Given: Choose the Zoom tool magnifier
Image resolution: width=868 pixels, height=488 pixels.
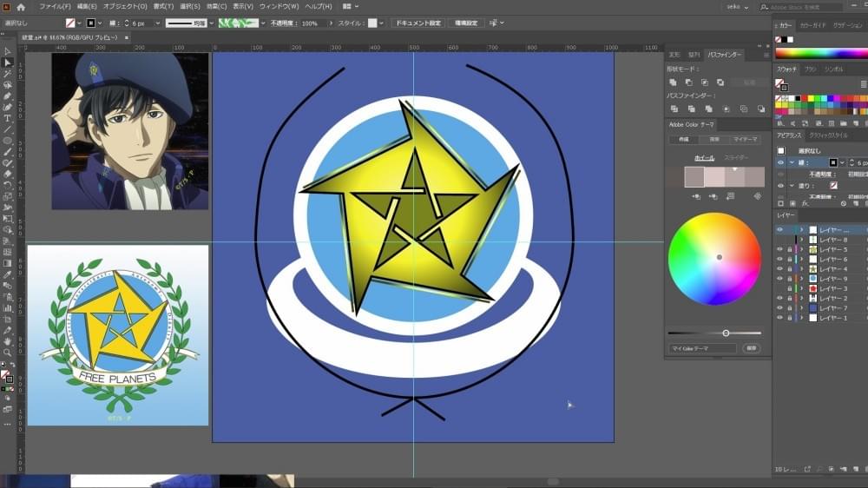Looking at the screenshot, I should click(x=7, y=353).
